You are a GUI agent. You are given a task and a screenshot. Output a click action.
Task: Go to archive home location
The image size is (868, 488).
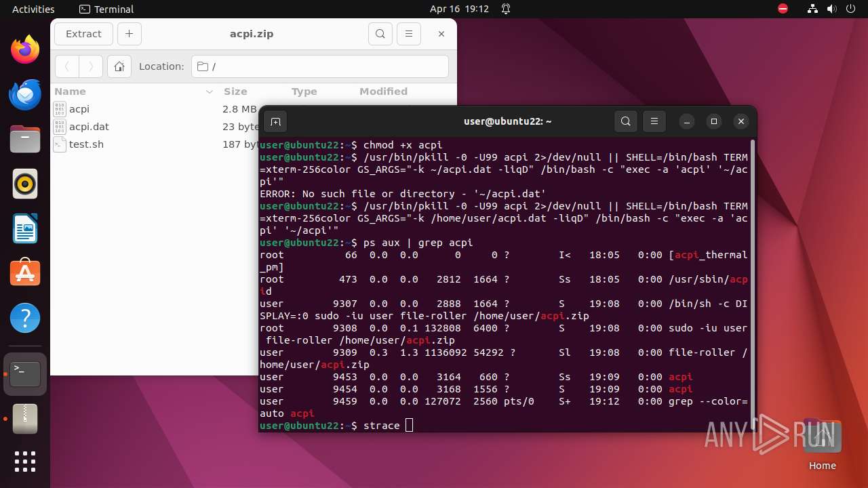[119, 66]
